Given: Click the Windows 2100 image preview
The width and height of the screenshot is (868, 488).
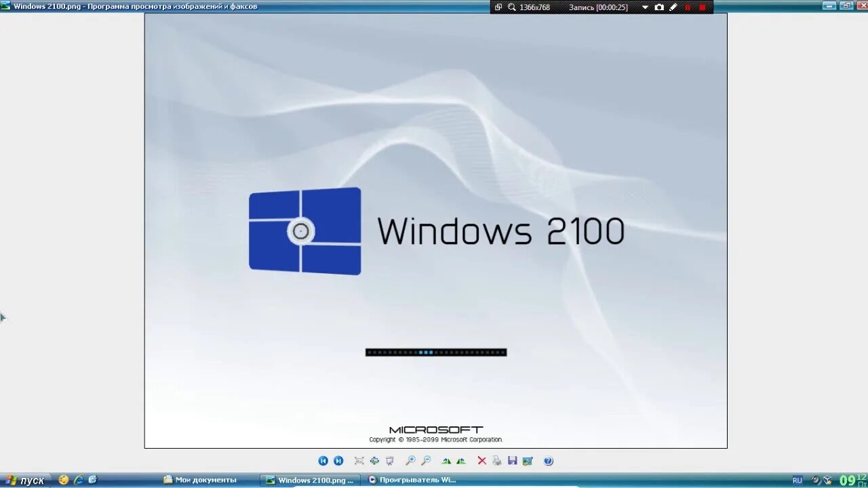Looking at the screenshot, I should (435, 230).
